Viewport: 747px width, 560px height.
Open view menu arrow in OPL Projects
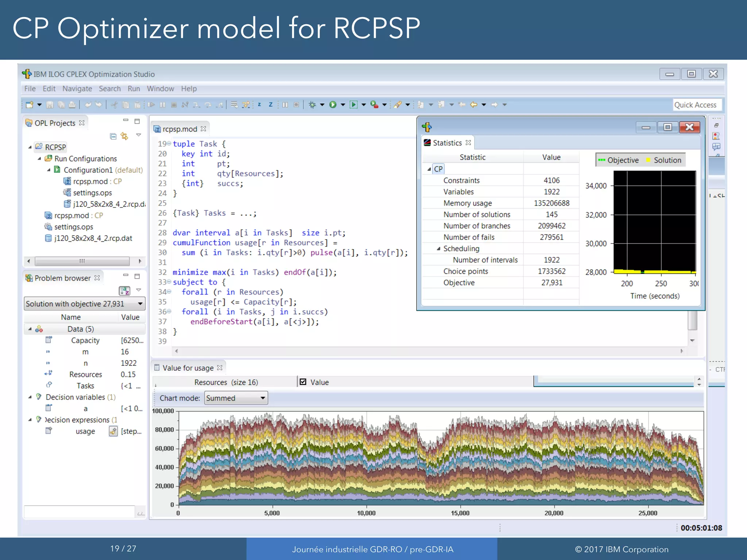(139, 135)
